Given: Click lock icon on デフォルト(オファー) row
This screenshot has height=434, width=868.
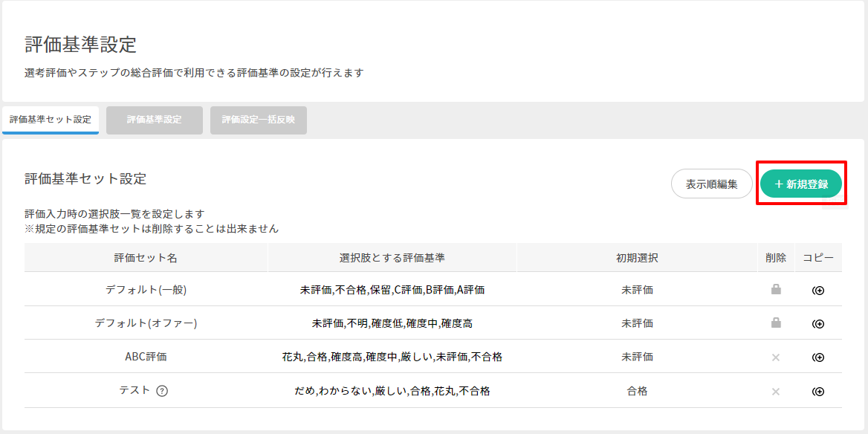Looking at the screenshot, I should tap(776, 323).
